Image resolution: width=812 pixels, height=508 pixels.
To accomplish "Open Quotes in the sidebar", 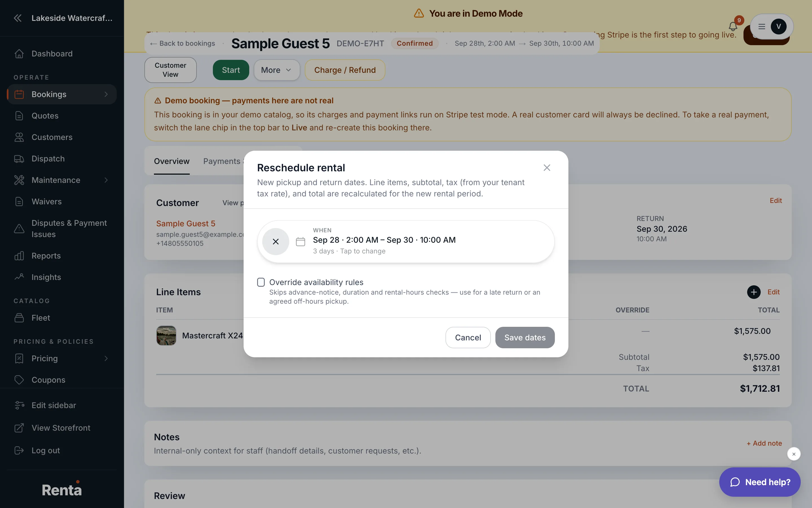I will pos(62,116).
